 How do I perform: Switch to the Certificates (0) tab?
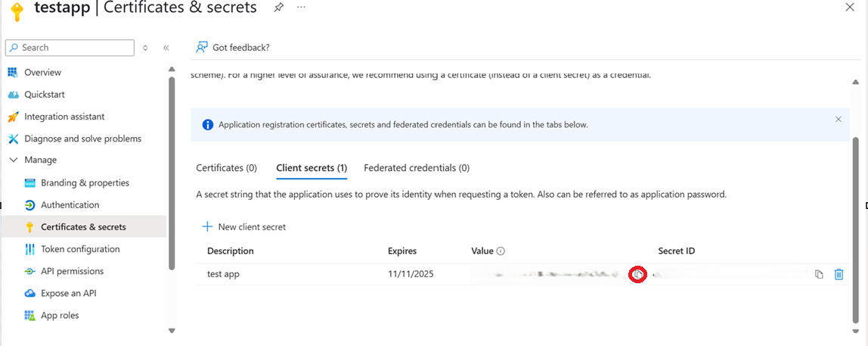[x=226, y=168]
